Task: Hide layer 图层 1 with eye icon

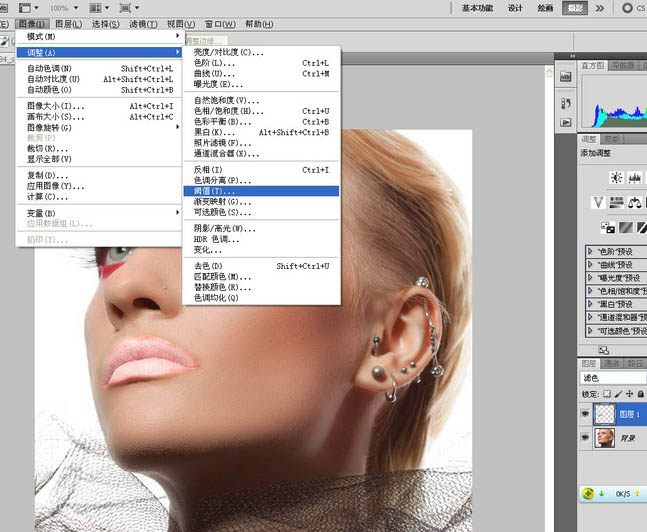Action: tap(585, 414)
